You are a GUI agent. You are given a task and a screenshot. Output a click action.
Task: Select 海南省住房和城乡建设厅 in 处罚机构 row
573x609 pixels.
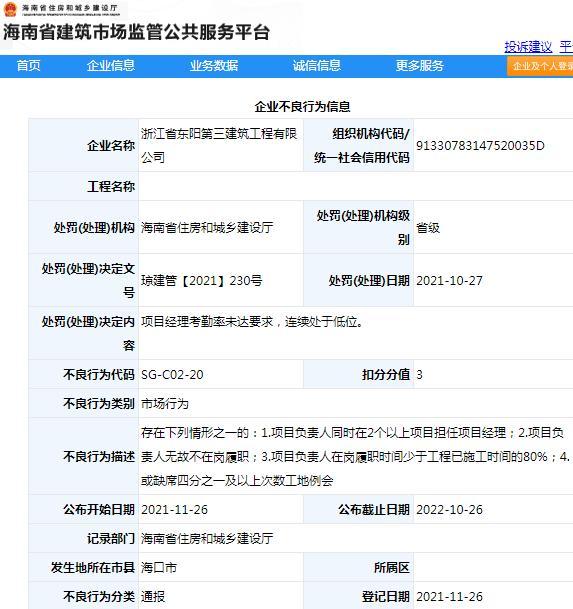(x=207, y=228)
